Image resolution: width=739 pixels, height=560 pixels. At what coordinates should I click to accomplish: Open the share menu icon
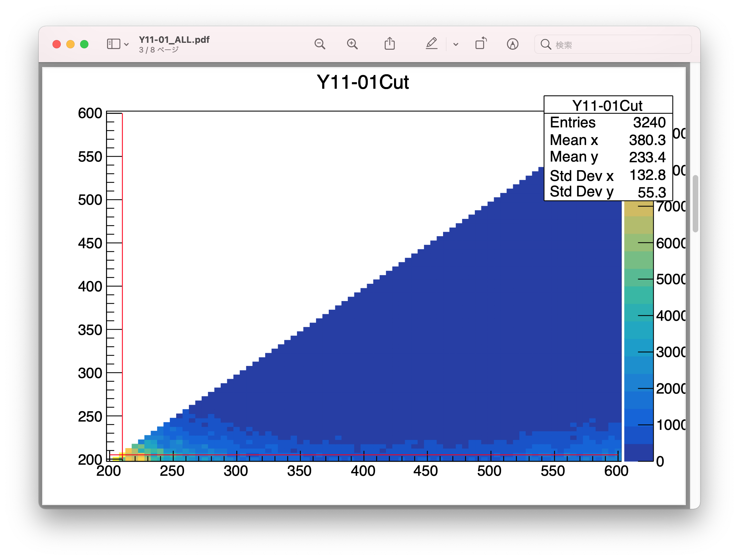click(x=390, y=44)
